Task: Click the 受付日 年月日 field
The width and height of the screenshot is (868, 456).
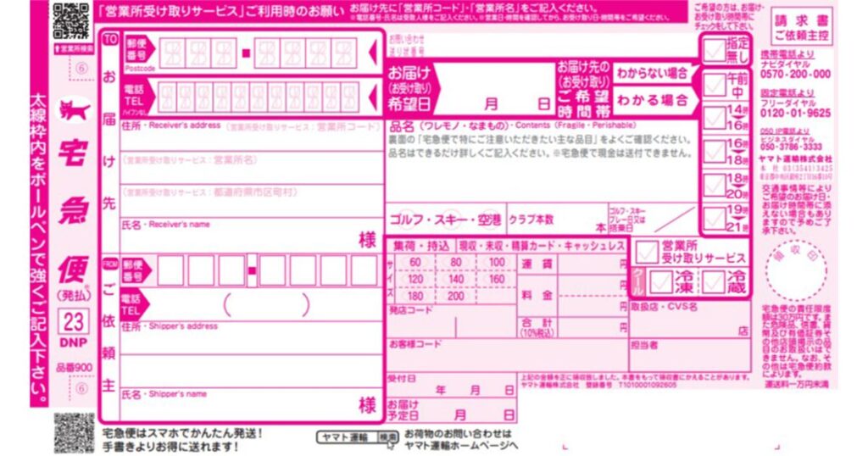Action: [451, 385]
